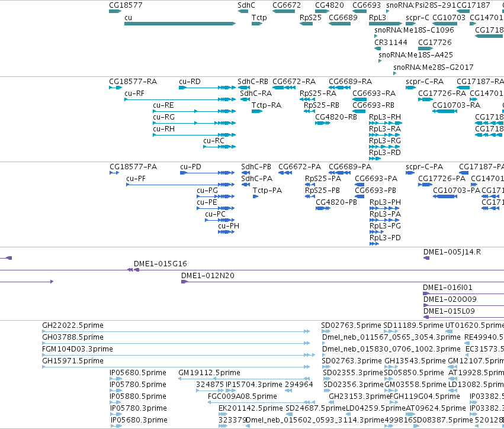The width and height of the screenshot is (504, 429).
Task: Select the EK201142.5prime EST
Action: (x=223, y=414)
